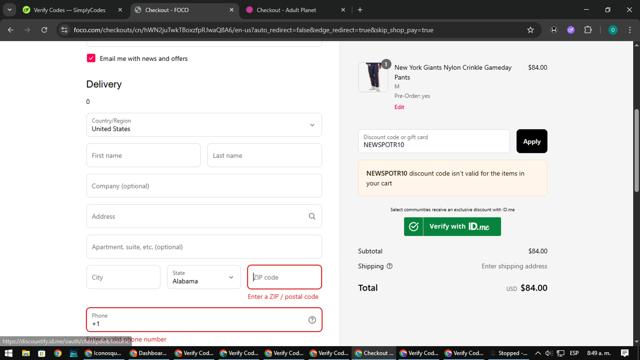Click the purple checkmark extension icon
640x360 pixels.
tap(571, 30)
